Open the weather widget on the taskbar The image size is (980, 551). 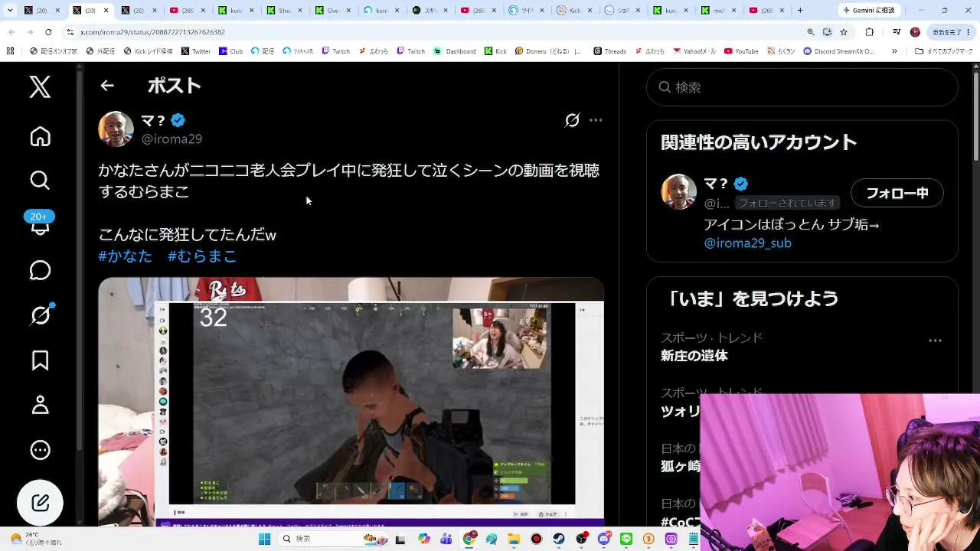coord(37,539)
